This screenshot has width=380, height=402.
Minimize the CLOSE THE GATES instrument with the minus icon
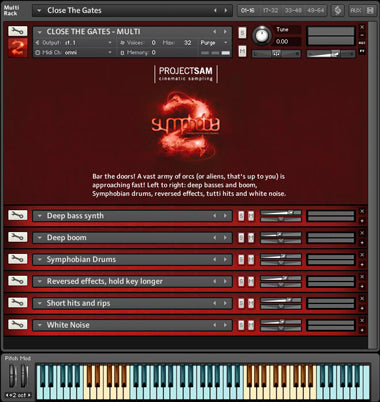coord(362,35)
